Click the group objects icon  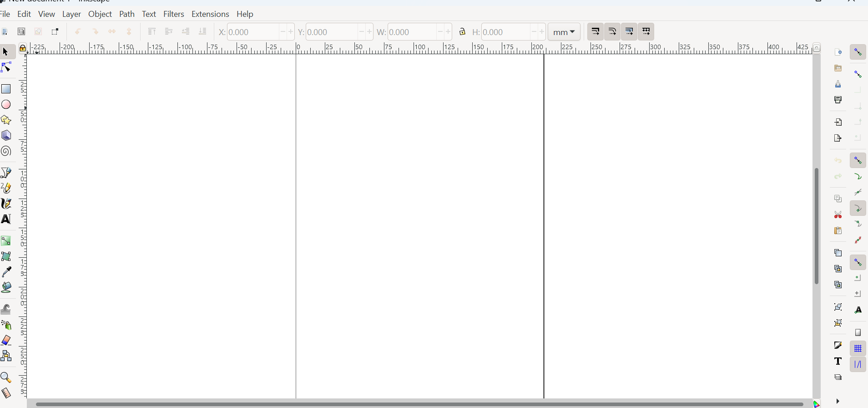(x=838, y=307)
